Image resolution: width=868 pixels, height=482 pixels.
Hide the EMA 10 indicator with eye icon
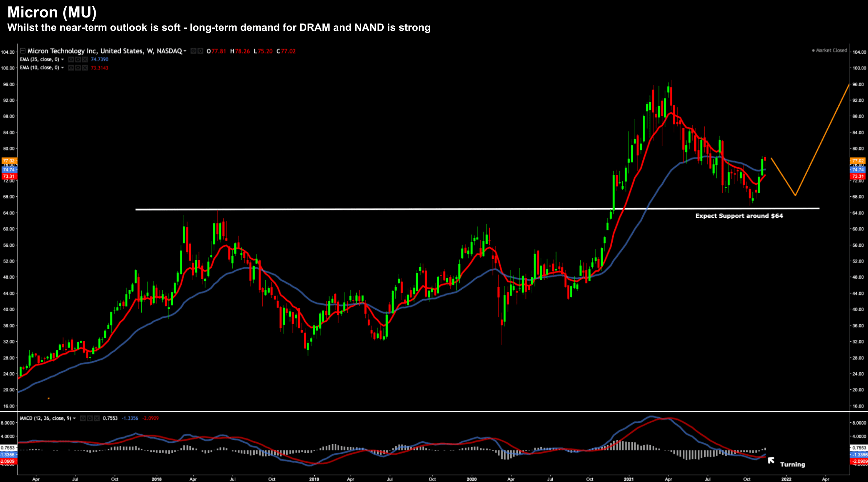[71, 68]
